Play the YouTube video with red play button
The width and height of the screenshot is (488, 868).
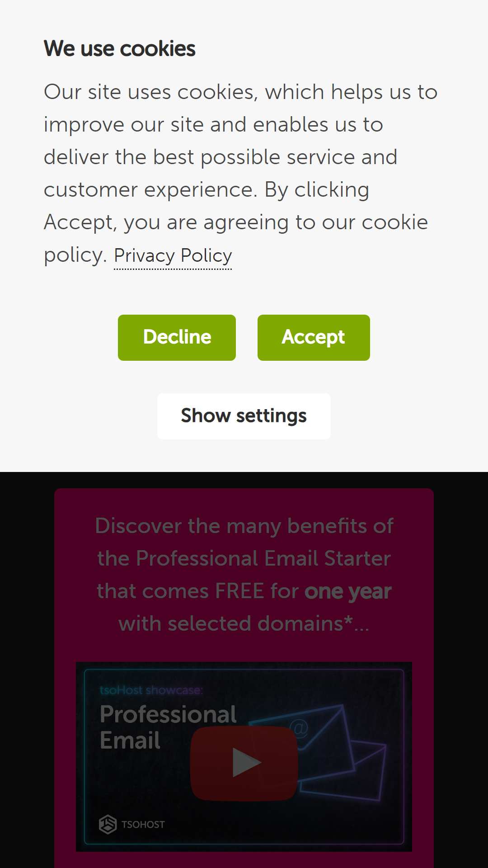(x=244, y=763)
